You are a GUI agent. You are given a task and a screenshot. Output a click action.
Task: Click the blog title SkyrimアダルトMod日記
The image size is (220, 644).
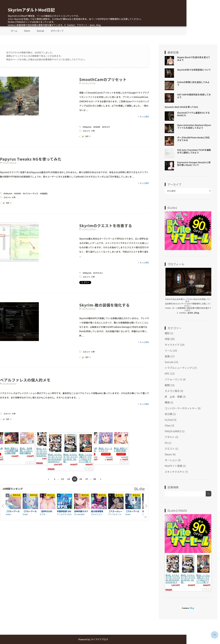(x=31, y=10)
